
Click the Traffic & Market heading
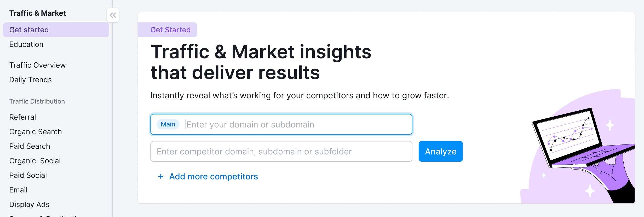38,13
